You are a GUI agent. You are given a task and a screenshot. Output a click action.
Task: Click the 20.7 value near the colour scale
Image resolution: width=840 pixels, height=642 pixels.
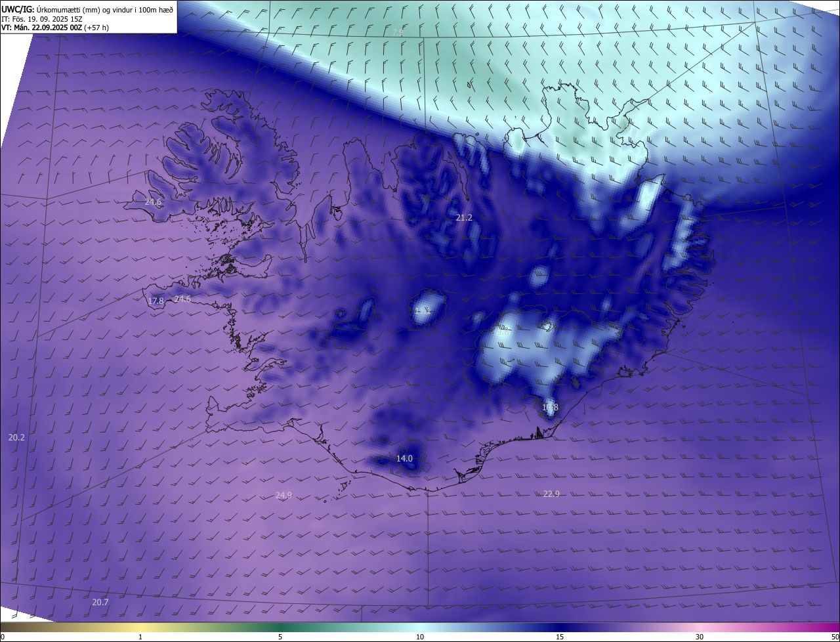[x=100, y=602]
